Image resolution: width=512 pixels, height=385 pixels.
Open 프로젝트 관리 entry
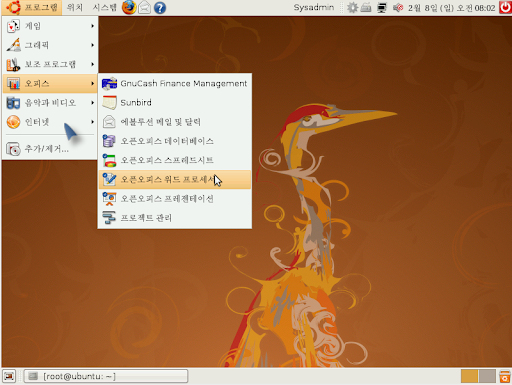[175, 218]
